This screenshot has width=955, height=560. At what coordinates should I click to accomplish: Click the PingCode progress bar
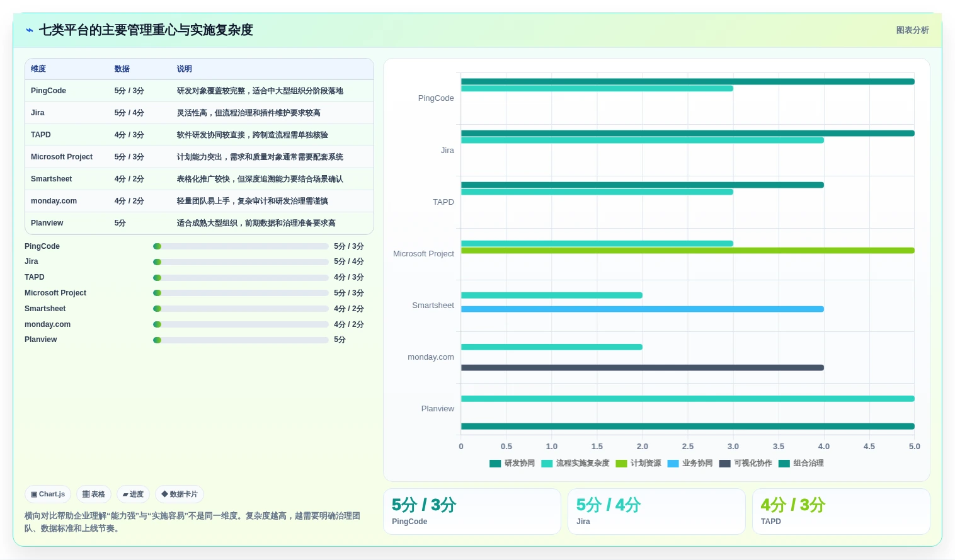tap(241, 246)
